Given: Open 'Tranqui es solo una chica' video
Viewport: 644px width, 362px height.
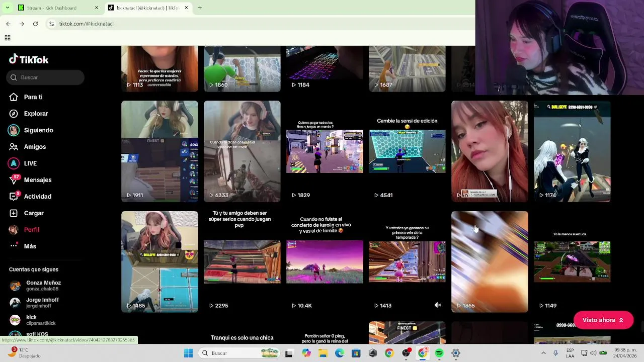Looking at the screenshot, I should 242,334.
